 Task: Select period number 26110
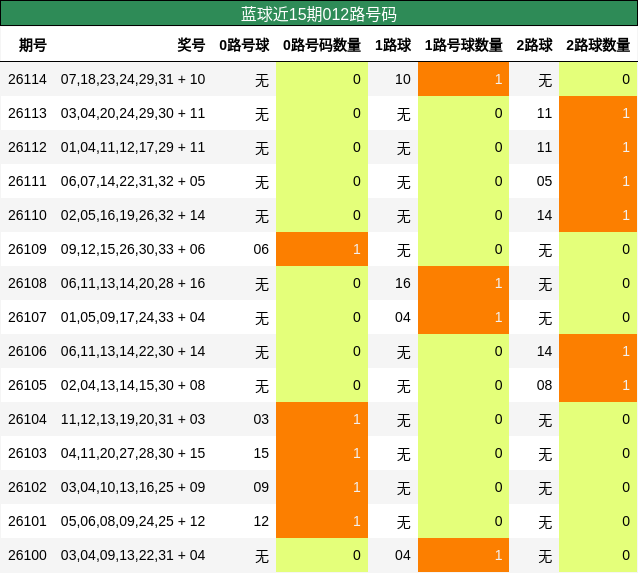(27, 215)
